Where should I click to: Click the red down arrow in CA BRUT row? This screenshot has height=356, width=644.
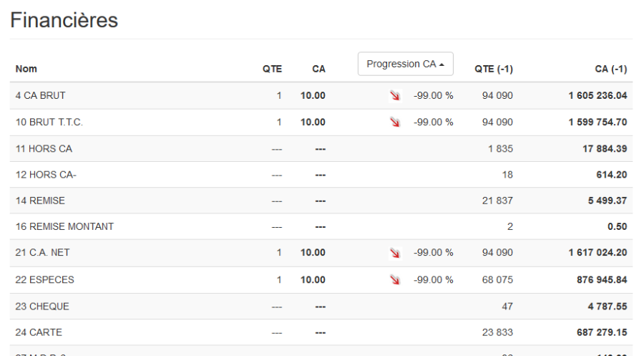[x=395, y=95]
